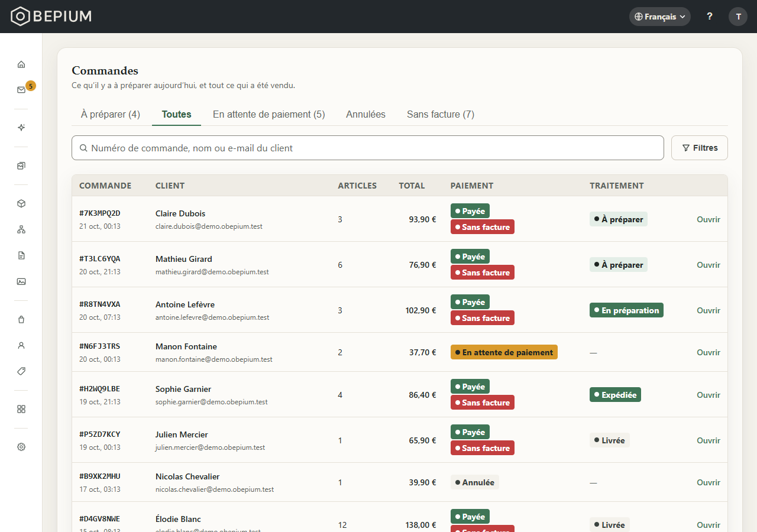
Task: Click Ouvrir for Julien Mercier's order
Action: (709, 440)
